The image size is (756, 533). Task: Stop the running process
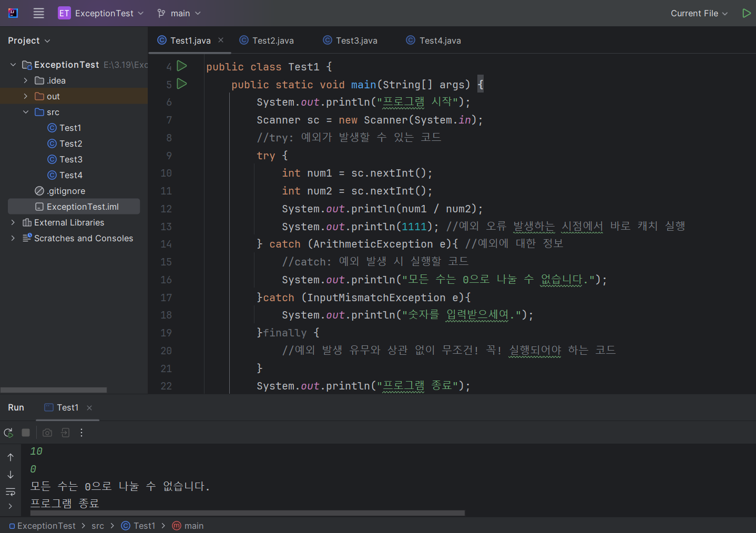point(26,433)
